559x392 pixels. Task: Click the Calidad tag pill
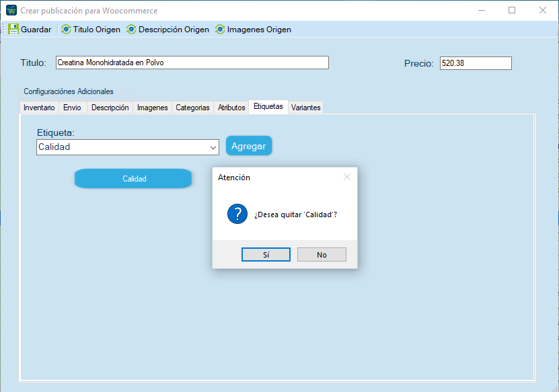pyautogui.click(x=133, y=179)
